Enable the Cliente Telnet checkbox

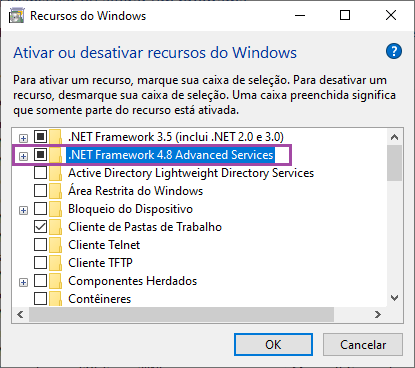point(41,245)
